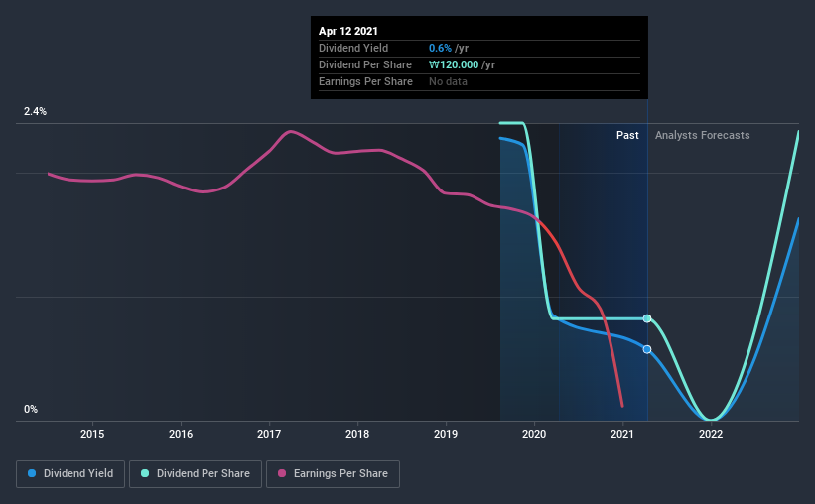
Task: Click the 0% y-axis label
Action: coord(31,409)
